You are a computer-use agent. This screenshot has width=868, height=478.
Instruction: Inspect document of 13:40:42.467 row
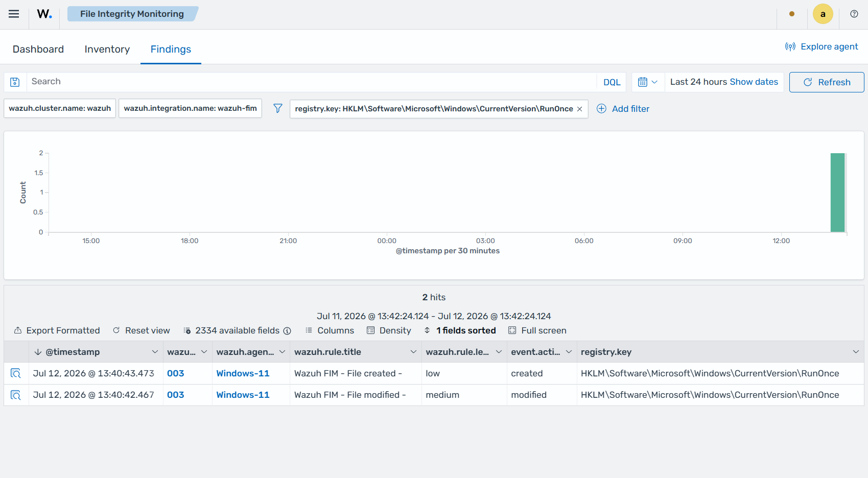tap(16, 395)
